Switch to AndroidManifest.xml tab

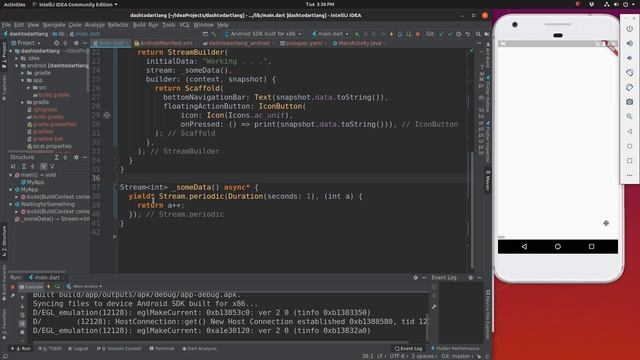coord(164,43)
